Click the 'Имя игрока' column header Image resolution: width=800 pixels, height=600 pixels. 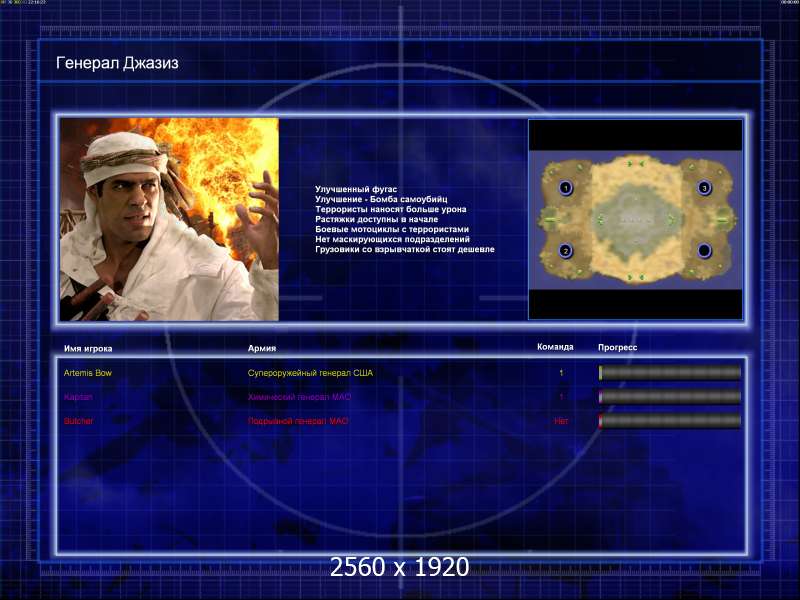point(88,348)
